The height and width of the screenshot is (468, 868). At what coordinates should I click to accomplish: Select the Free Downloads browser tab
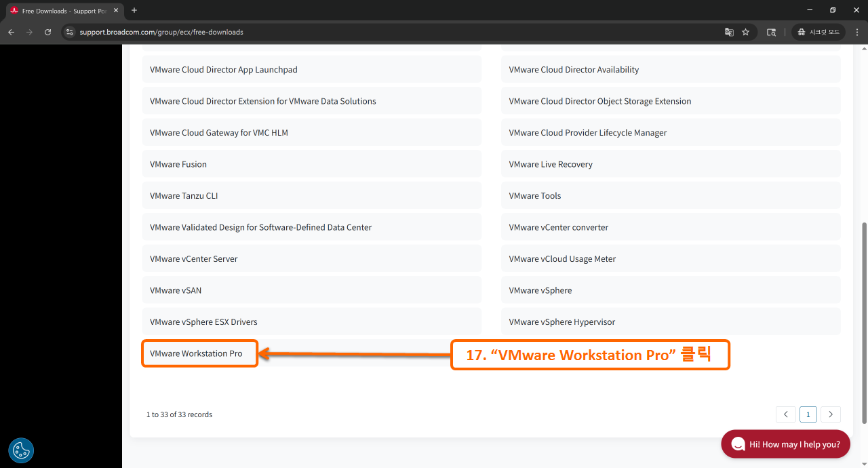click(64, 11)
